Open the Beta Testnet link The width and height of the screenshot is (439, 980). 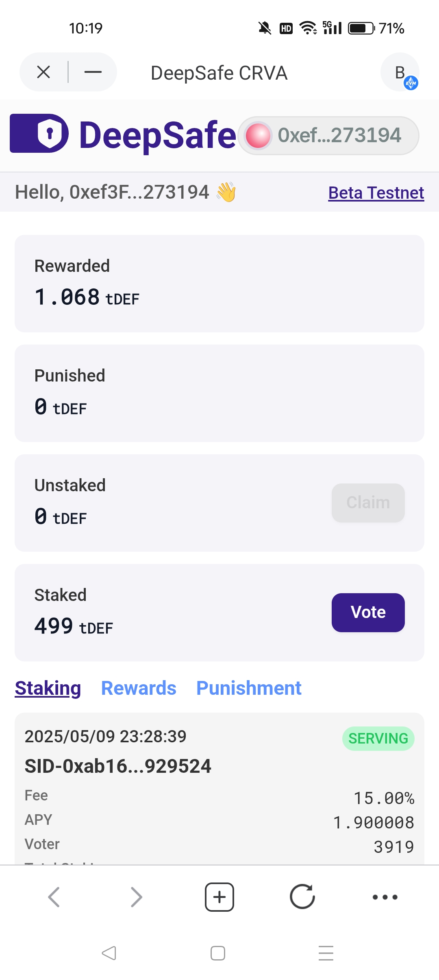coord(376,193)
